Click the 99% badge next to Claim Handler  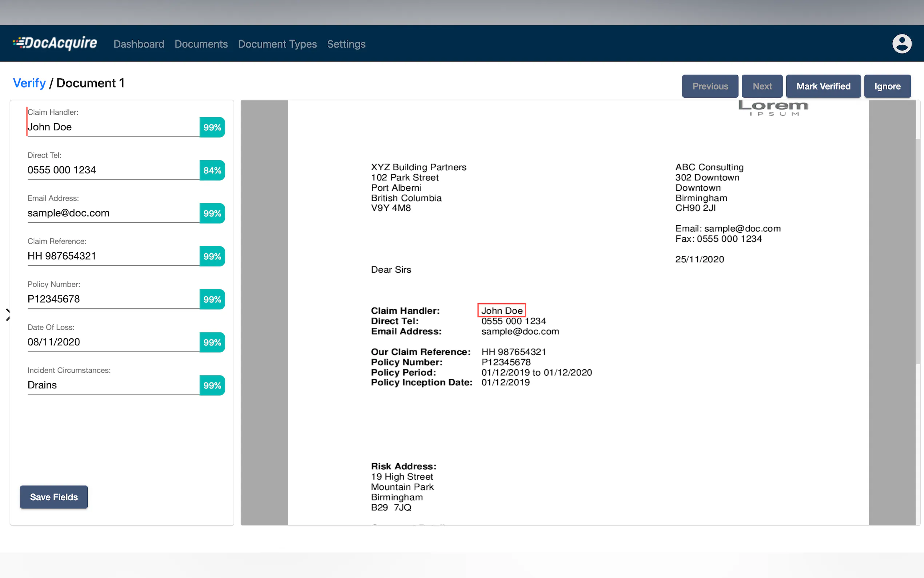[x=212, y=127]
